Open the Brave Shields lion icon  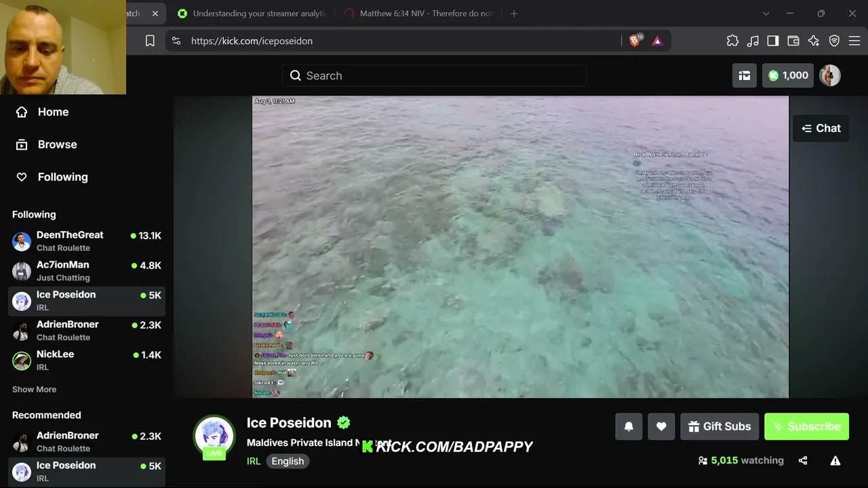click(635, 41)
